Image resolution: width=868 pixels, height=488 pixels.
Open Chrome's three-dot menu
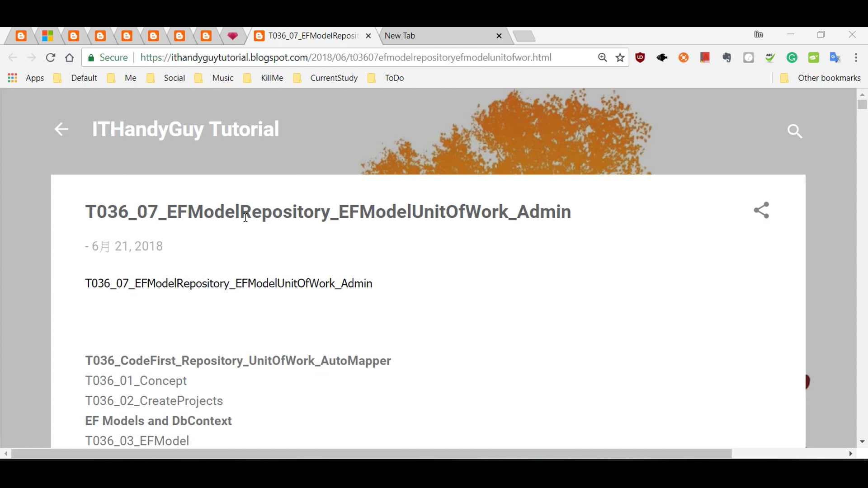pos(856,57)
